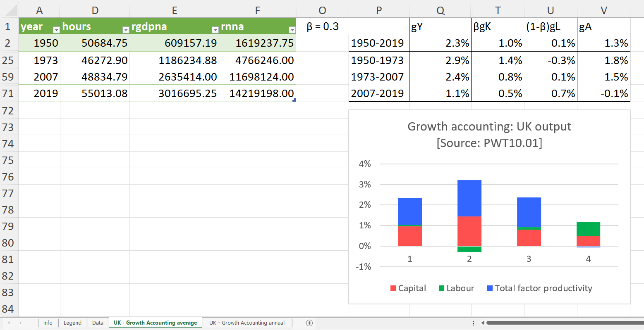Open the rgdpna column filter dropdown
This screenshot has height=330, width=644.
[x=215, y=30]
